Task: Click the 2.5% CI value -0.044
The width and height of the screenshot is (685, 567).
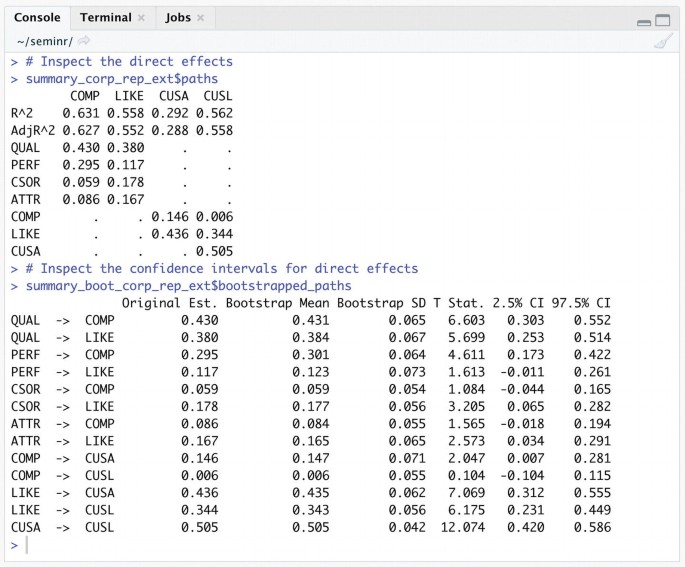Action: pyautogui.click(x=522, y=389)
